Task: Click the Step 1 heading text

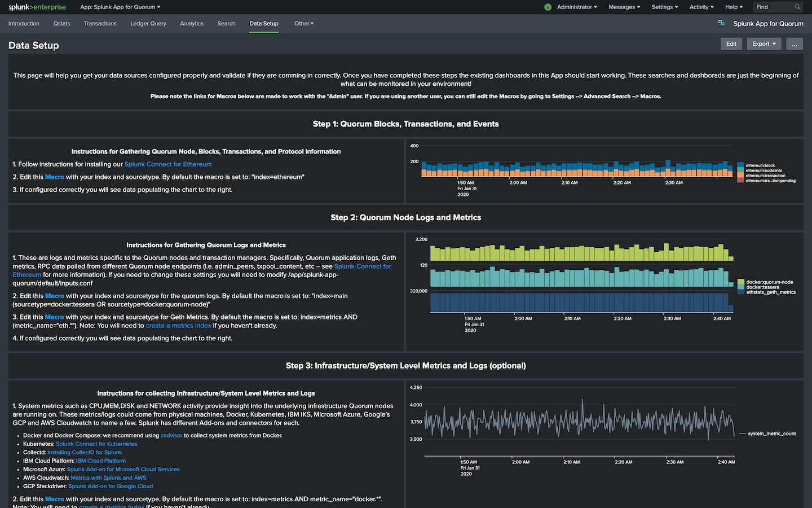Action: (x=406, y=124)
